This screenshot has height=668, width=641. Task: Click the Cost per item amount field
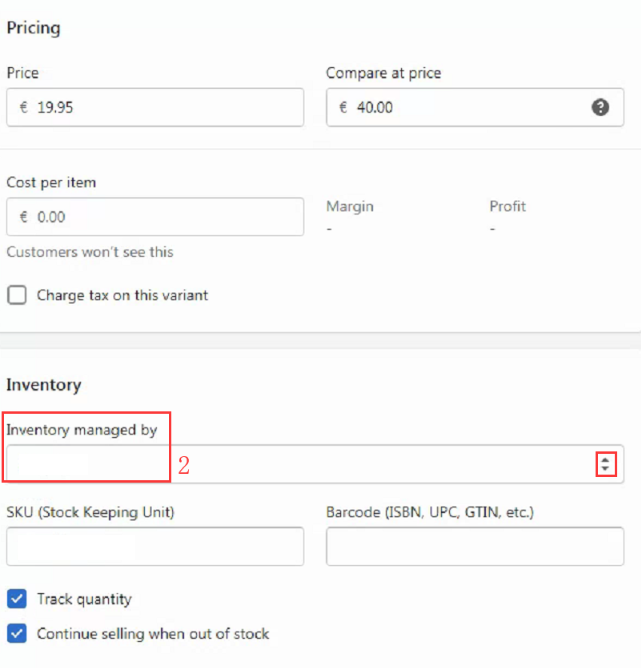click(x=160, y=217)
